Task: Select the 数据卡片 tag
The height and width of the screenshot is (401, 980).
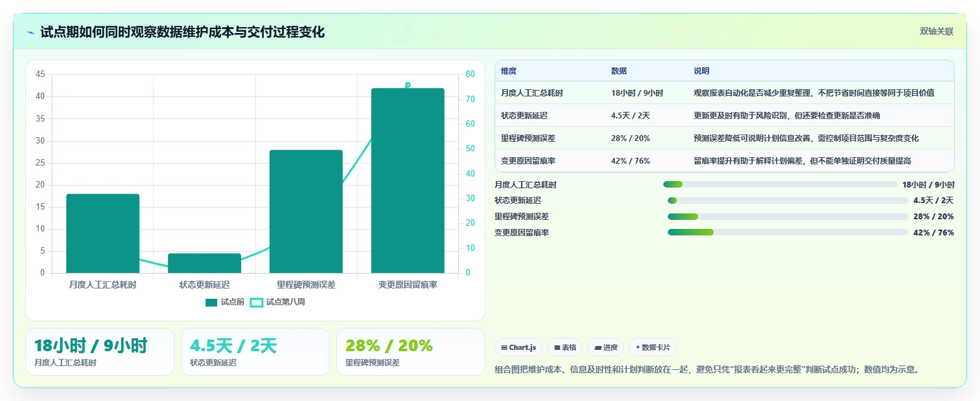Action: 653,347
